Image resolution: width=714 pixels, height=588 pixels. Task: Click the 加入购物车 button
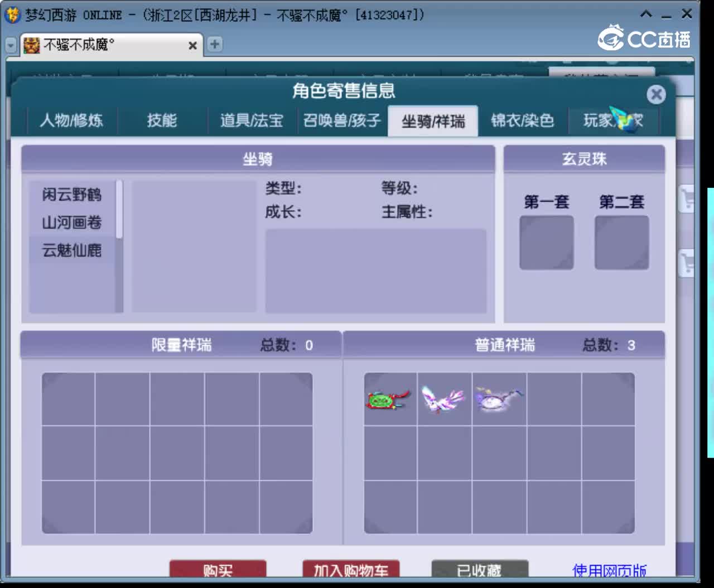[351, 569]
